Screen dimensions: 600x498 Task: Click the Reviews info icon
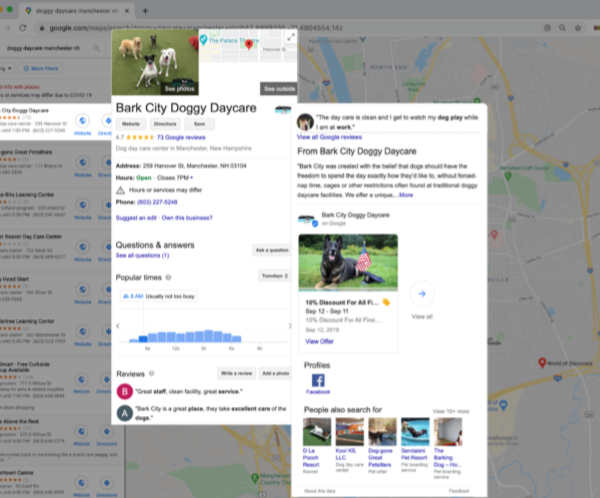coord(153,373)
